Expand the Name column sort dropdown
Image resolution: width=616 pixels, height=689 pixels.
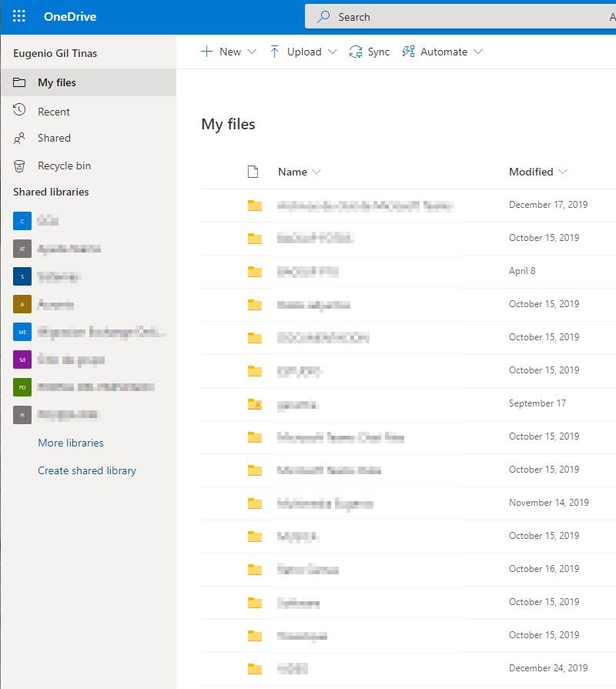316,172
